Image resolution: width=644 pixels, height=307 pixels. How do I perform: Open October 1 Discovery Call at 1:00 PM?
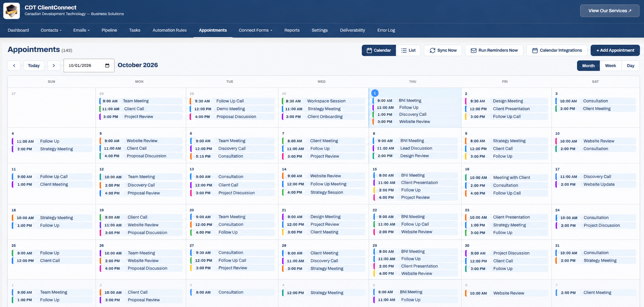[x=415, y=115]
